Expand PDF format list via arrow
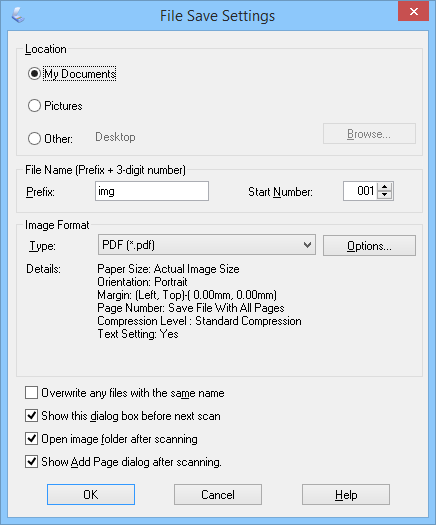The image size is (436, 525). tap(307, 245)
